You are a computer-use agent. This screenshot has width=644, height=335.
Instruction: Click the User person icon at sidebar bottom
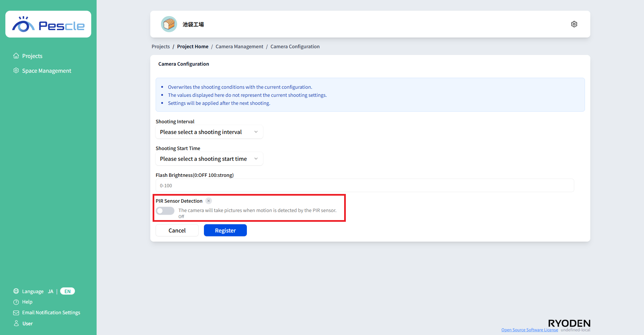pyautogui.click(x=16, y=323)
